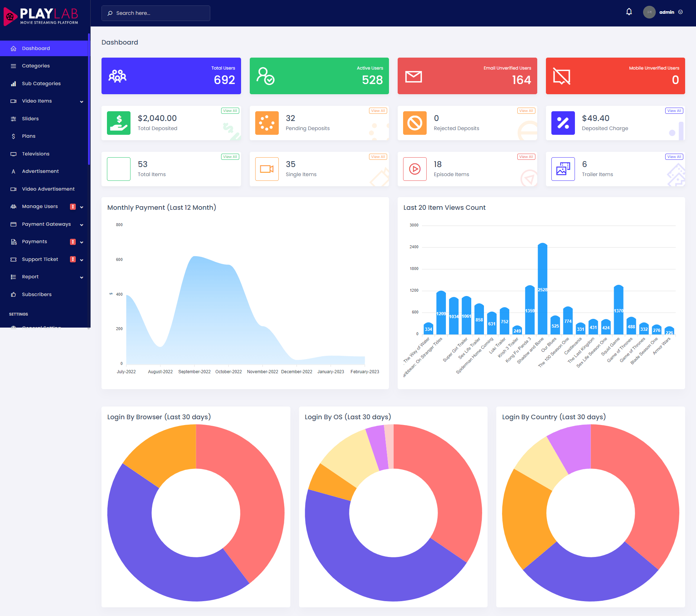The image size is (696, 616).
Task: Click the Total Deposited cash icon
Action: click(x=119, y=123)
